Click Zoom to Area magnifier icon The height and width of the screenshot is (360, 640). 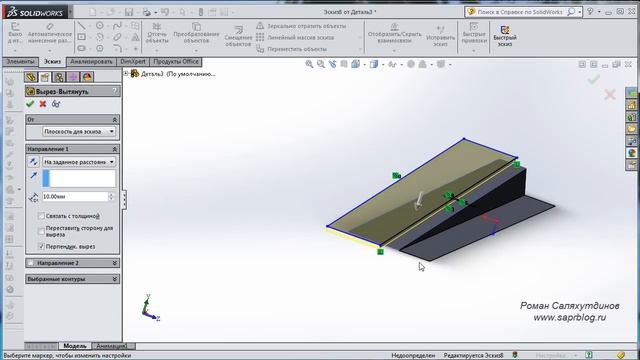(321, 64)
